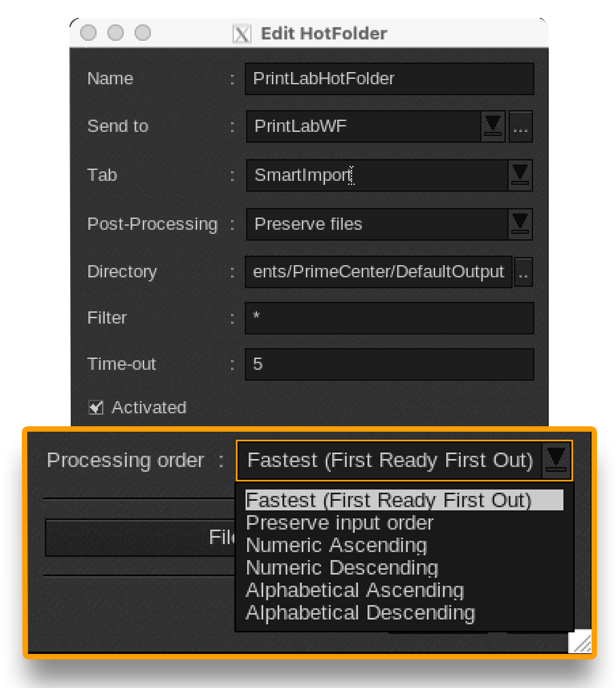The width and height of the screenshot is (616, 688).
Task: Open the Send to workflow browser via '...' icon
Action: [x=520, y=126]
